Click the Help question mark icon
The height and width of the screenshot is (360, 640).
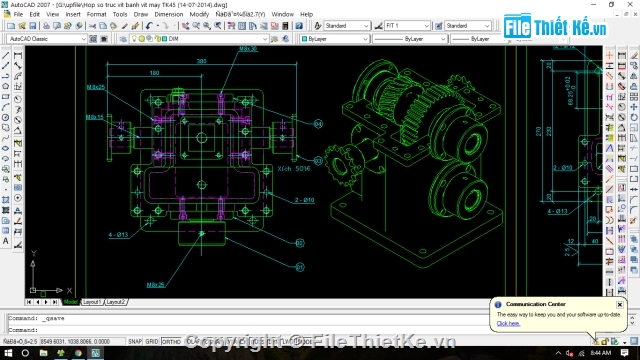pos(299,26)
